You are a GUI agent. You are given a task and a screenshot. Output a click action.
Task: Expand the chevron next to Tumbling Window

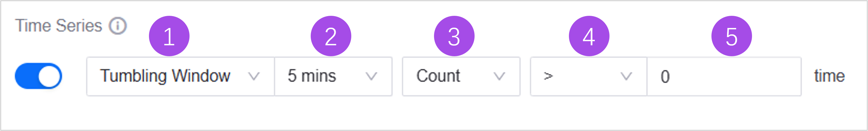254,77
